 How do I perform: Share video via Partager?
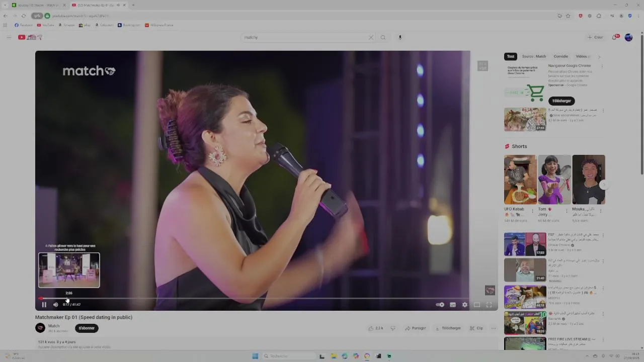(416, 328)
